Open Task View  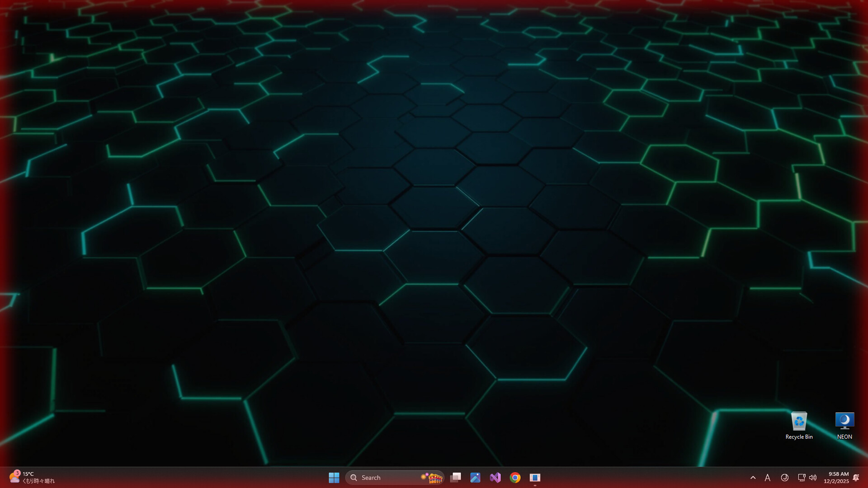455,478
